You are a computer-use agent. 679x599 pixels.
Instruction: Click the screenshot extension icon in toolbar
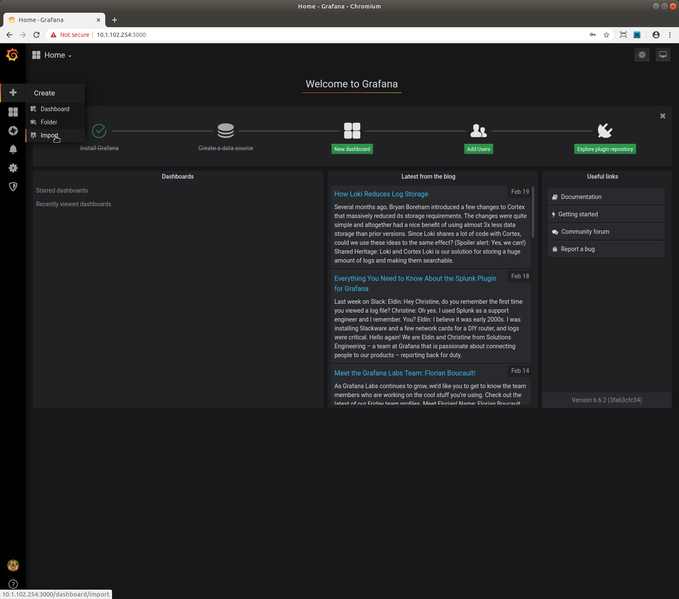(x=623, y=35)
